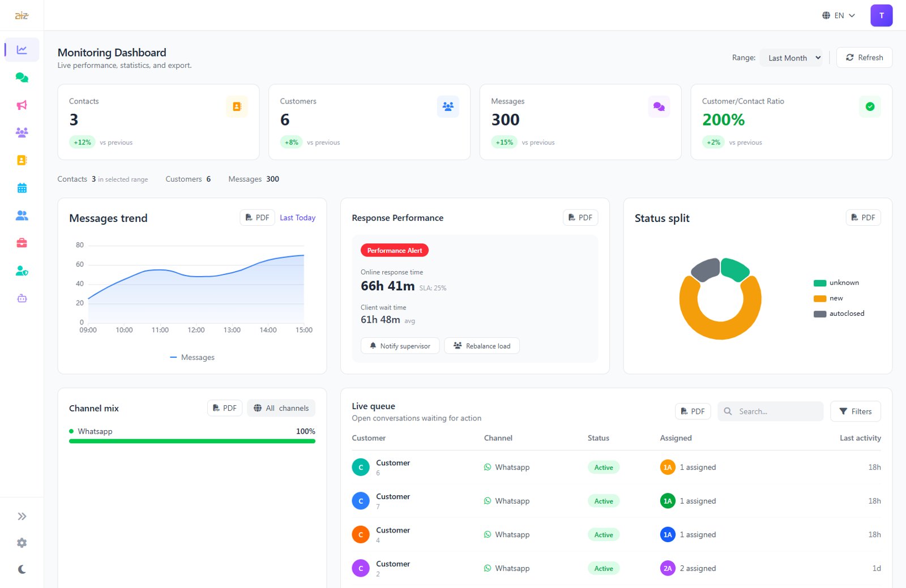Click the 66h 41m online response time
This screenshot has height=588, width=906.
coord(388,286)
